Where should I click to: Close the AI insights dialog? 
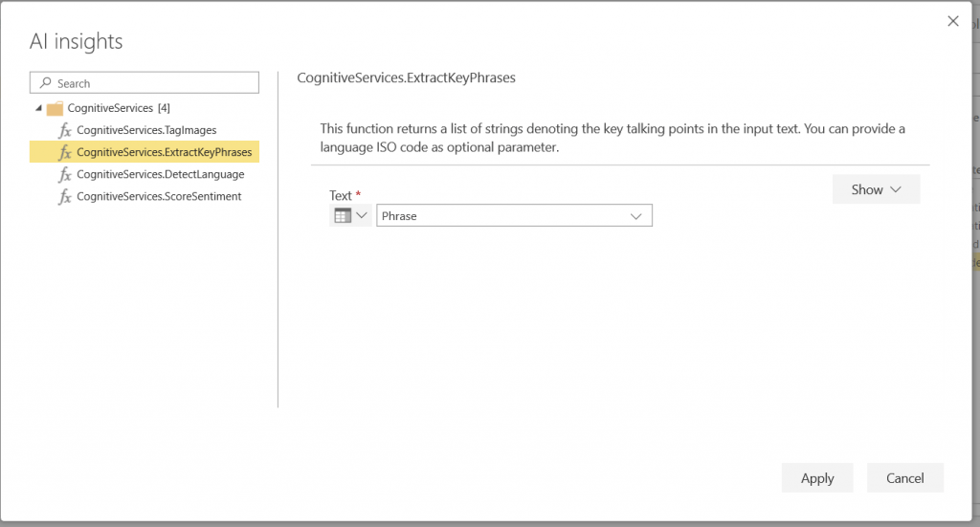953,21
